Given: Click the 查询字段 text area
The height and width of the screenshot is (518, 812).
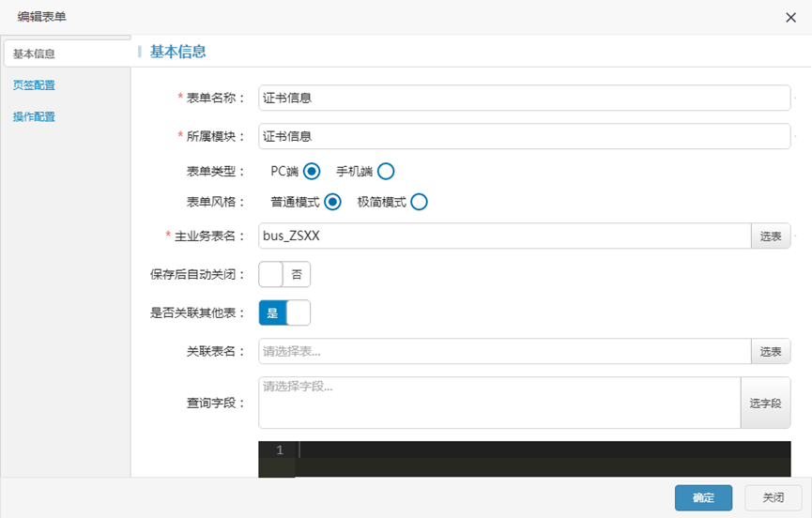Looking at the screenshot, I should [499, 403].
